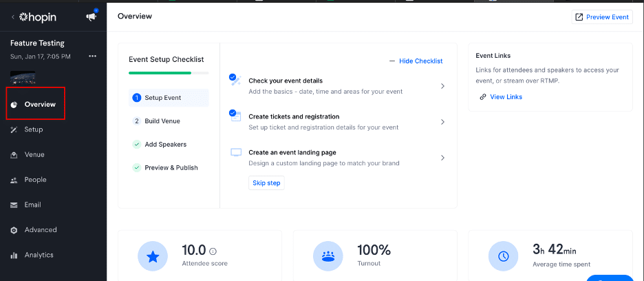Expand the Check your event details row

click(x=442, y=86)
